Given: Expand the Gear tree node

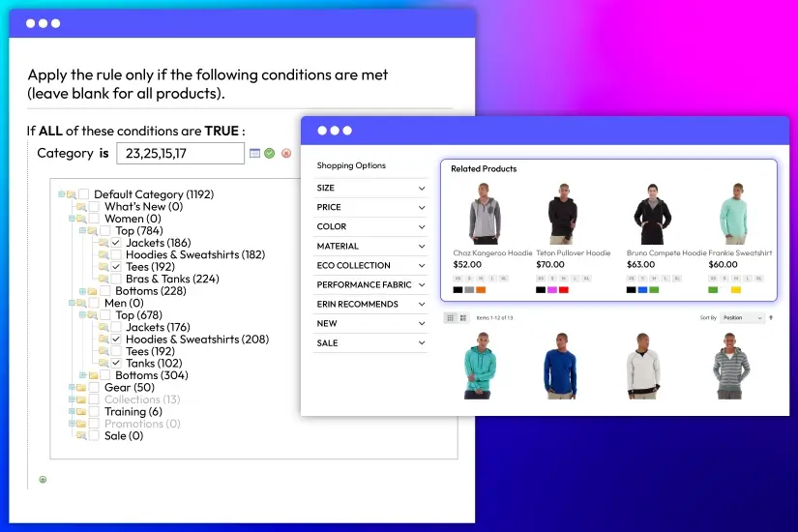Looking at the screenshot, I should (72, 388).
